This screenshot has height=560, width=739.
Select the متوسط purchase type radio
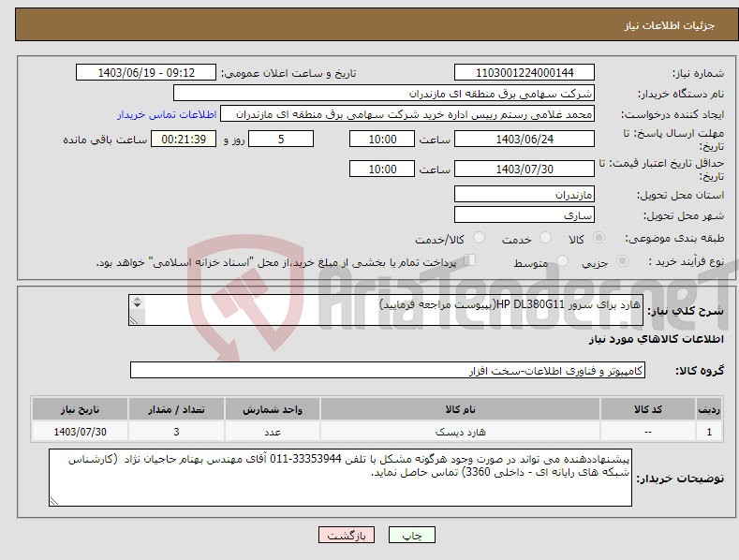point(562,260)
